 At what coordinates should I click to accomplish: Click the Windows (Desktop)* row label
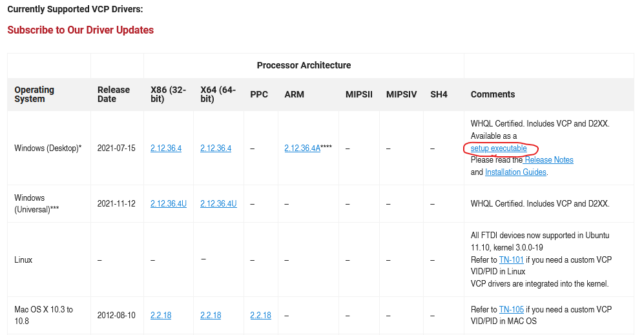(x=48, y=148)
